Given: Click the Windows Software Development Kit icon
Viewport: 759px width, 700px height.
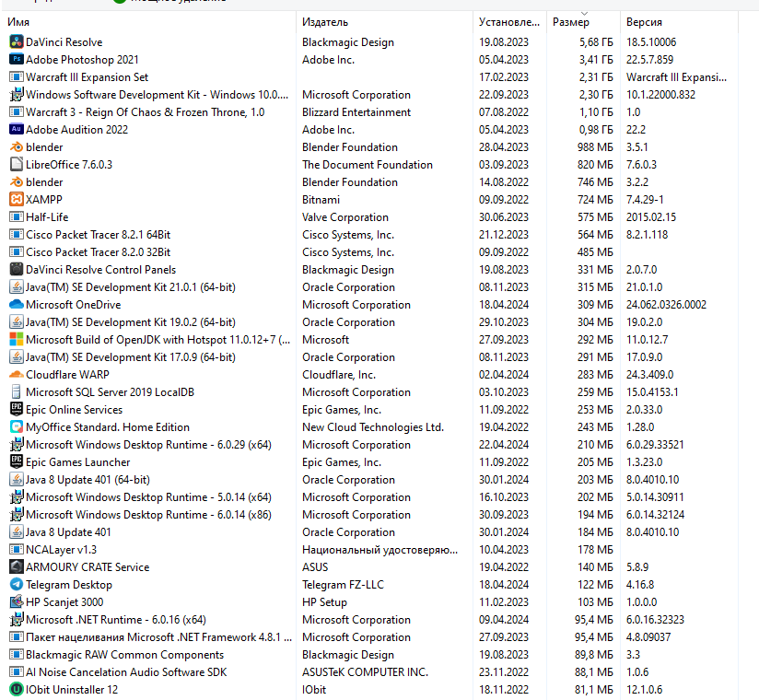Looking at the screenshot, I should coord(17,94).
